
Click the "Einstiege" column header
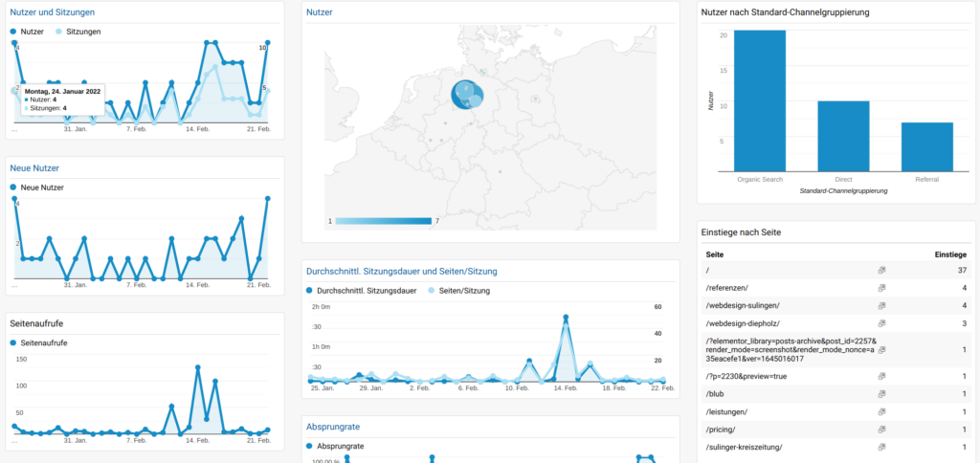click(x=950, y=254)
